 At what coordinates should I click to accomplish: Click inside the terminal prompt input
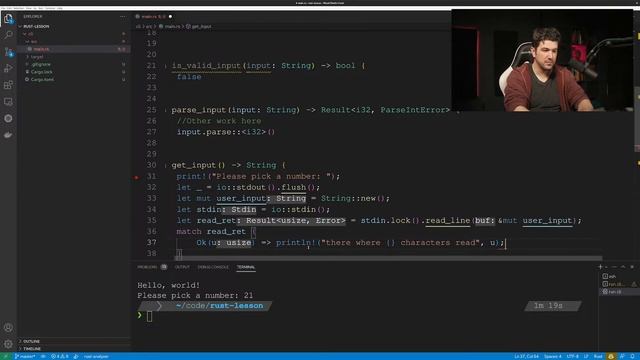pos(149,316)
